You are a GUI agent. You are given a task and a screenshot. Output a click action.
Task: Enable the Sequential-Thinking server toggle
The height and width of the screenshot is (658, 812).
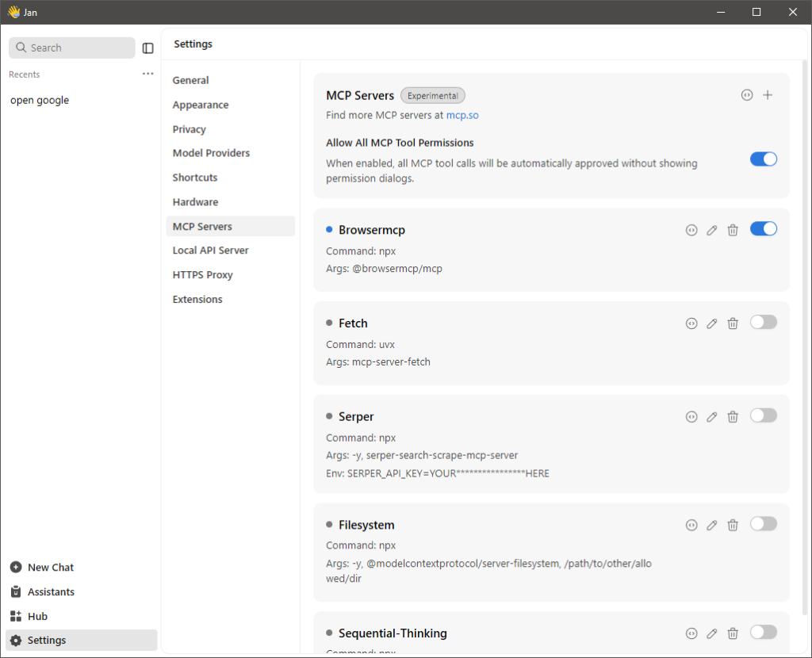(x=764, y=632)
